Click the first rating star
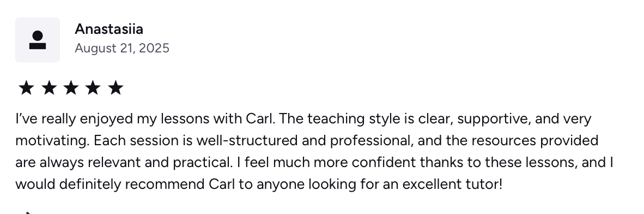The image size is (644, 214). tap(26, 88)
